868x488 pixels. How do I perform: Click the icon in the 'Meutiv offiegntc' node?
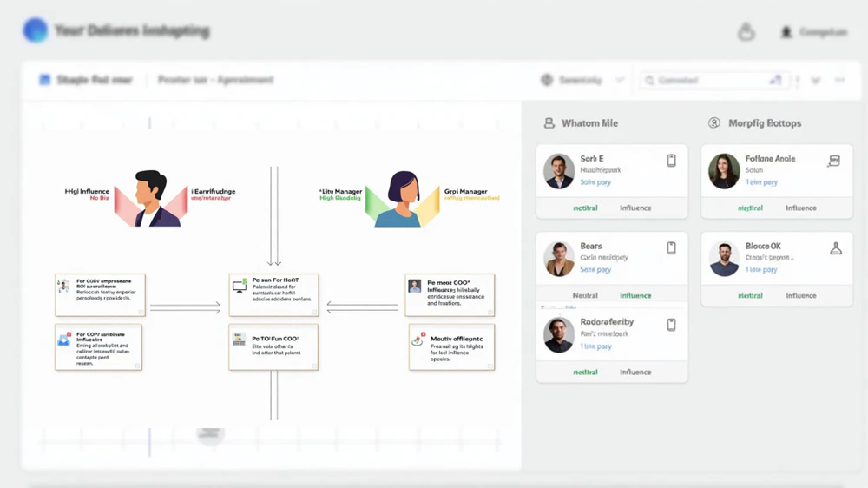418,340
